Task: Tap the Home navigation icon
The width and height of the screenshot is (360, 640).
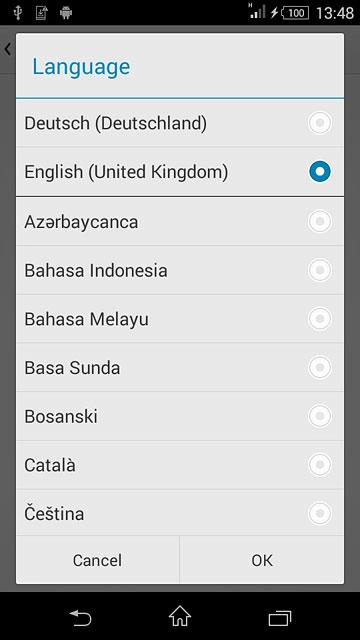Action: tap(180, 616)
